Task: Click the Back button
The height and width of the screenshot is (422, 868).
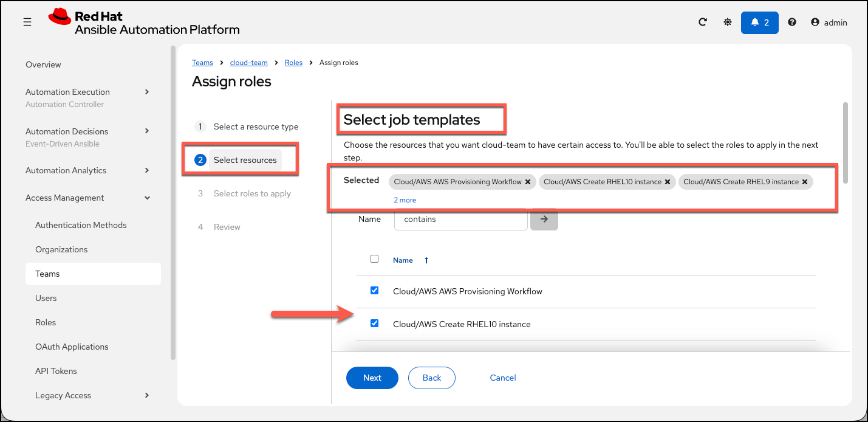Action: coord(432,378)
